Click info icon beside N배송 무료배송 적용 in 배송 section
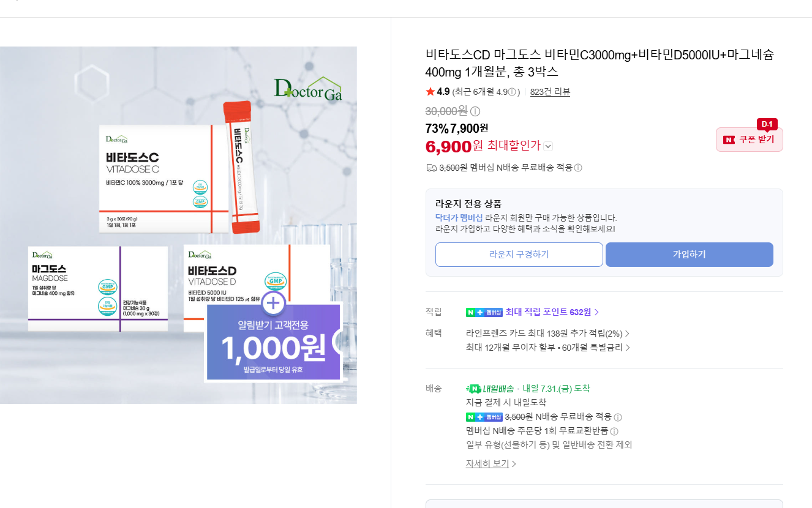Screen dimensions: 812x508 click(x=618, y=417)
